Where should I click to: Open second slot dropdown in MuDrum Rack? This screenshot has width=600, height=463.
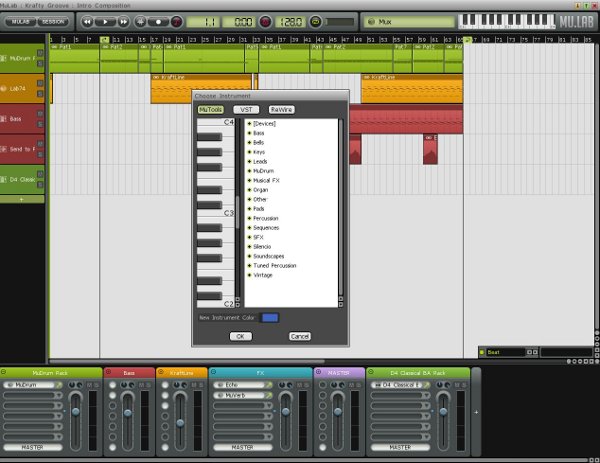pyautogui.click(x=59, y=395)
